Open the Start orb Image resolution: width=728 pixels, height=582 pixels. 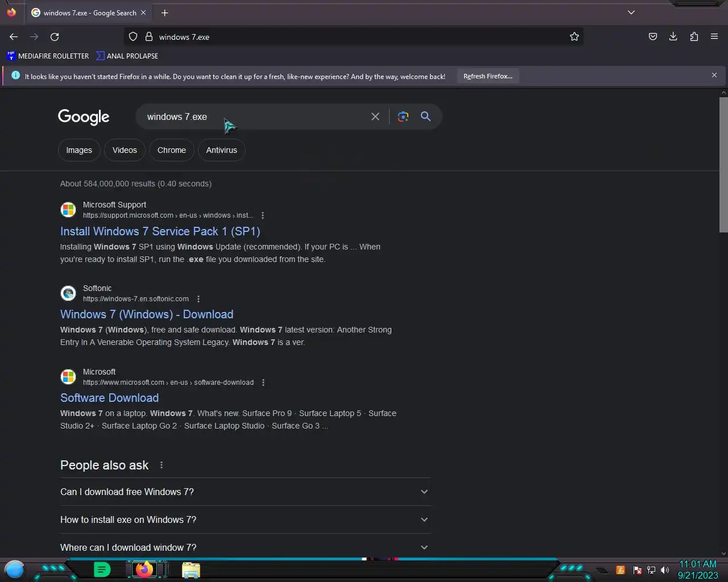click(x=15, y=569)
